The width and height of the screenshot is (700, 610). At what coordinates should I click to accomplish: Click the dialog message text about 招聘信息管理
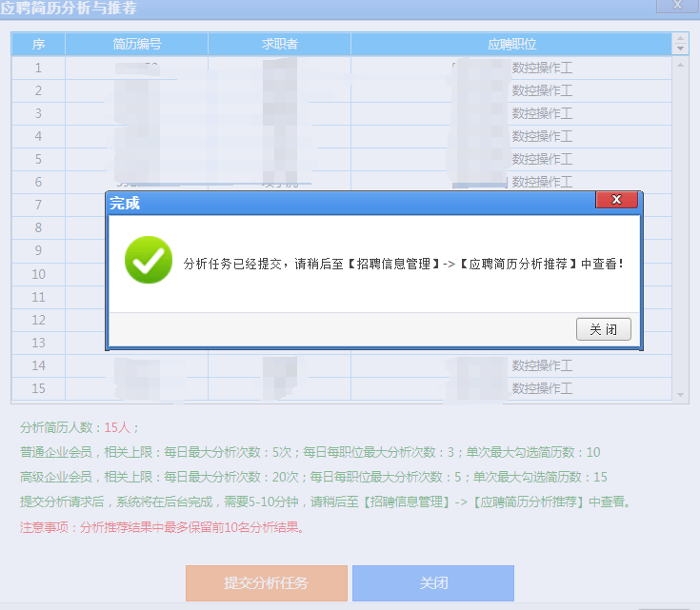[x=403, y=262]
